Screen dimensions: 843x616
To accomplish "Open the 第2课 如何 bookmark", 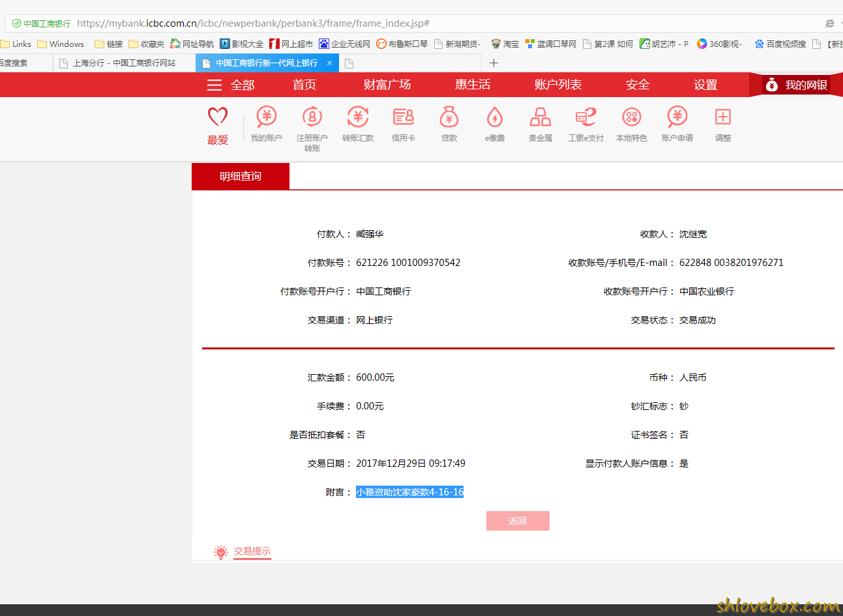I will pyautogui.click(x=608, y=44).
